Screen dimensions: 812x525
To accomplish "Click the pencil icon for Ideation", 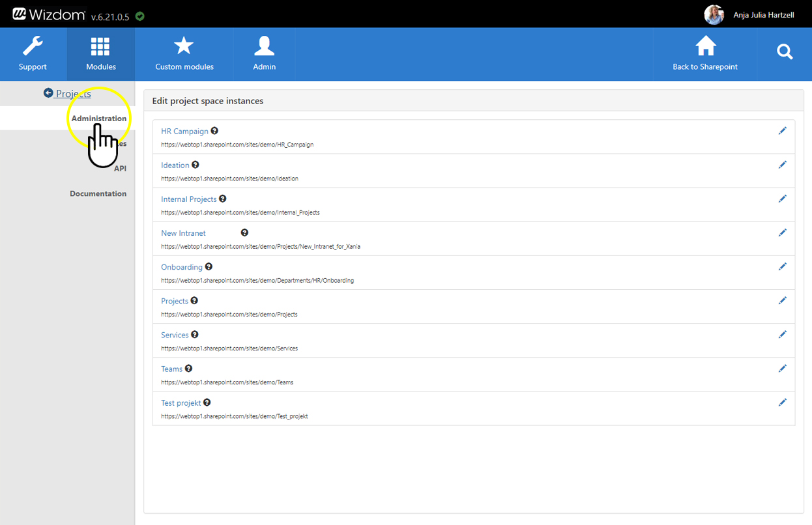I will [782, 165].
